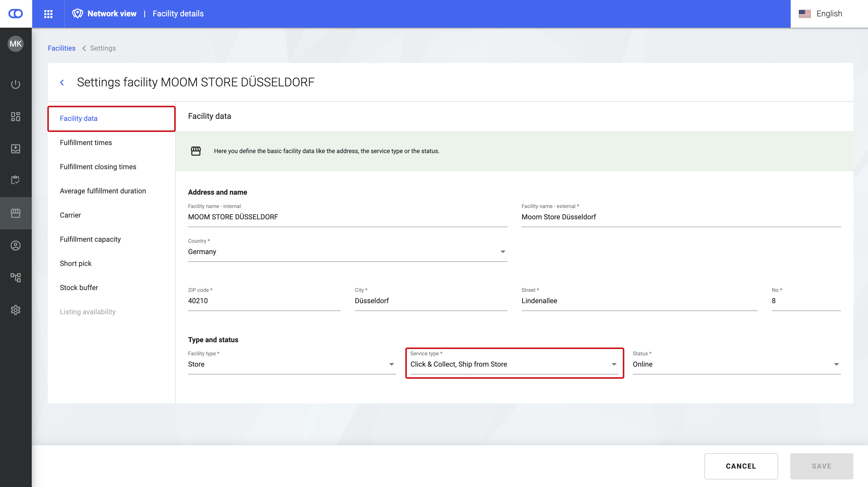Click the inbox download sidebar icon
Viewport: 868px width, 487px height.
click(16, 149)
